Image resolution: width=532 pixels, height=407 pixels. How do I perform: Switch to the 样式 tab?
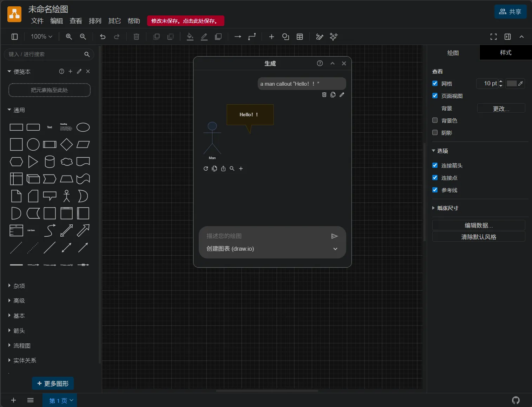pos(506,53)
